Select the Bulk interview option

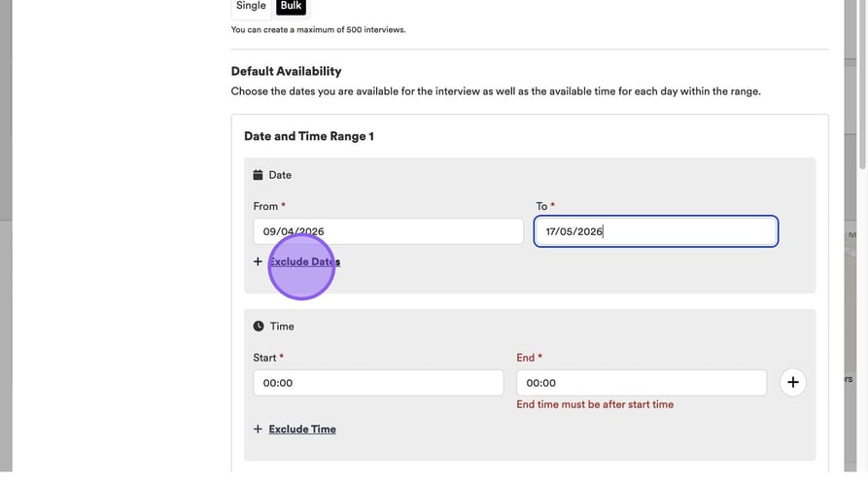pyautogui.click(x=291, y=6)
